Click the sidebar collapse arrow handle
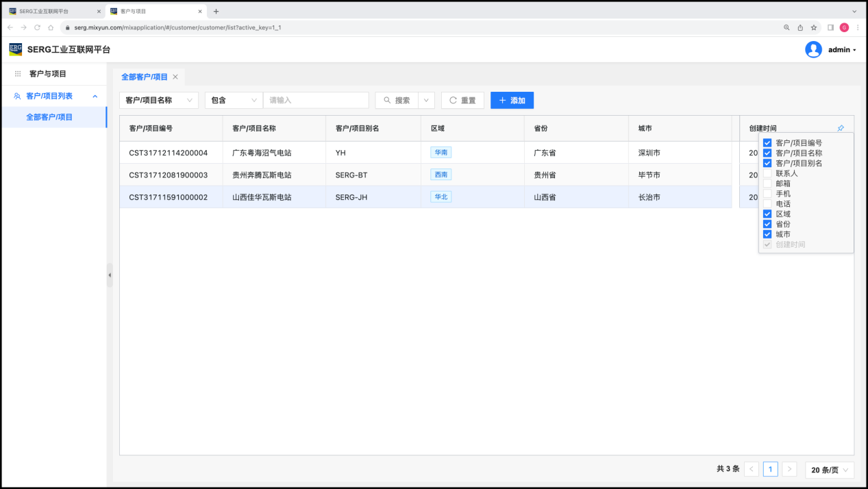Viewport: 868px width, 489px height. (x=110, y=275)
